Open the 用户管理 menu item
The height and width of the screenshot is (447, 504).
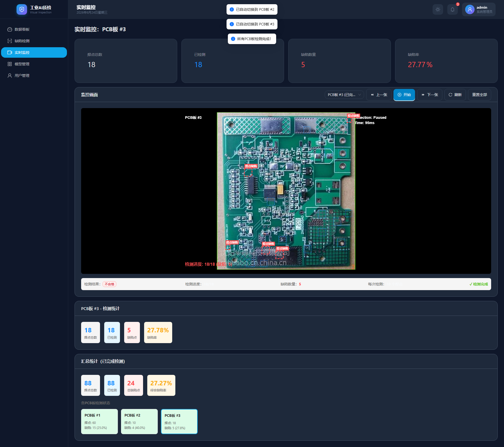[34, 76]
